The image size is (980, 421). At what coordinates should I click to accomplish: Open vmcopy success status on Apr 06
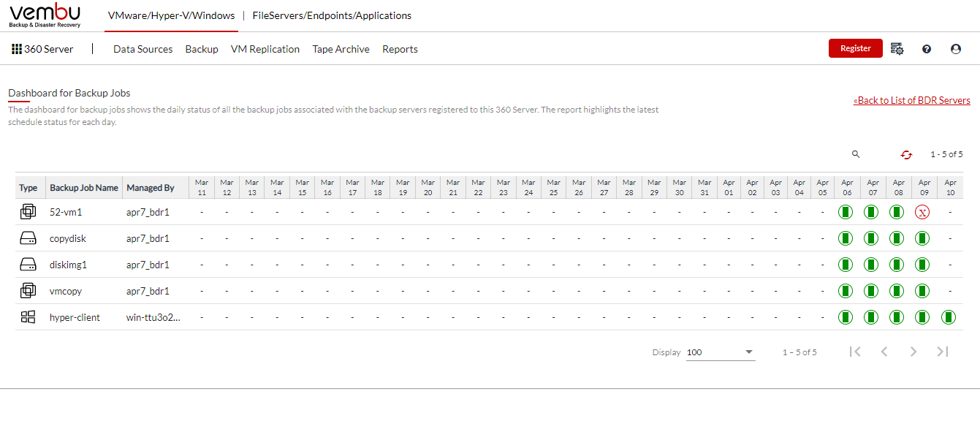(846, 291)
